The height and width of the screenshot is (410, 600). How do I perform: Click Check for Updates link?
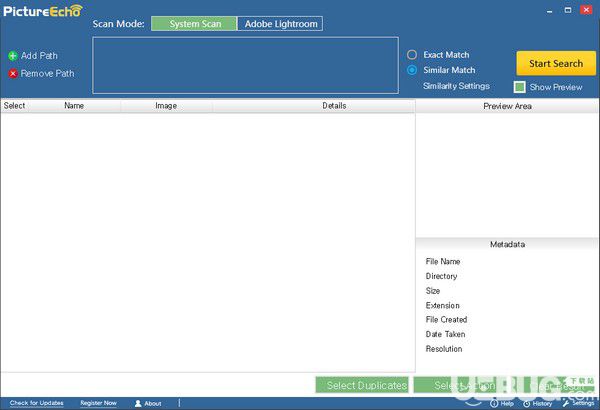coord(37,403)
